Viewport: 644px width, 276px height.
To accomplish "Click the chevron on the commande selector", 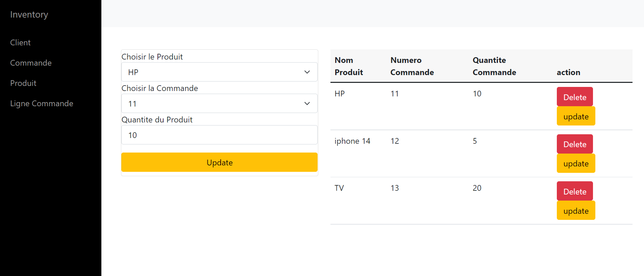I will (307, 103).
